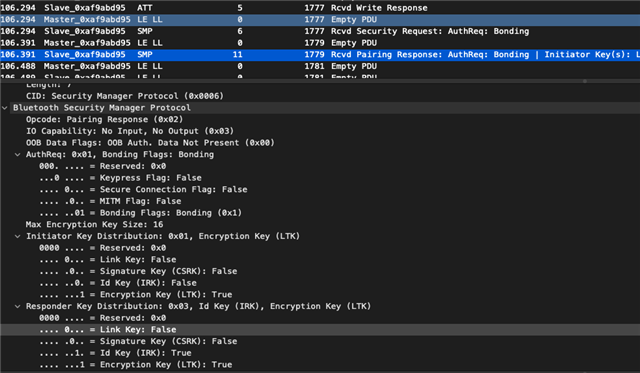
Task: Select the Rcvd Security Request packet row
Action: point(320,31)
